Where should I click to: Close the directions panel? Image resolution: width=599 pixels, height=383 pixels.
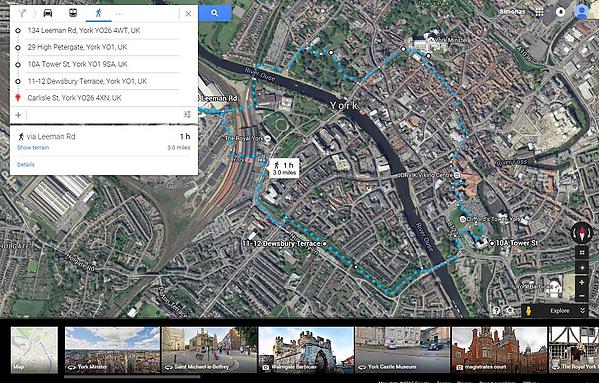pyautogui.click(x=188, y=14)
